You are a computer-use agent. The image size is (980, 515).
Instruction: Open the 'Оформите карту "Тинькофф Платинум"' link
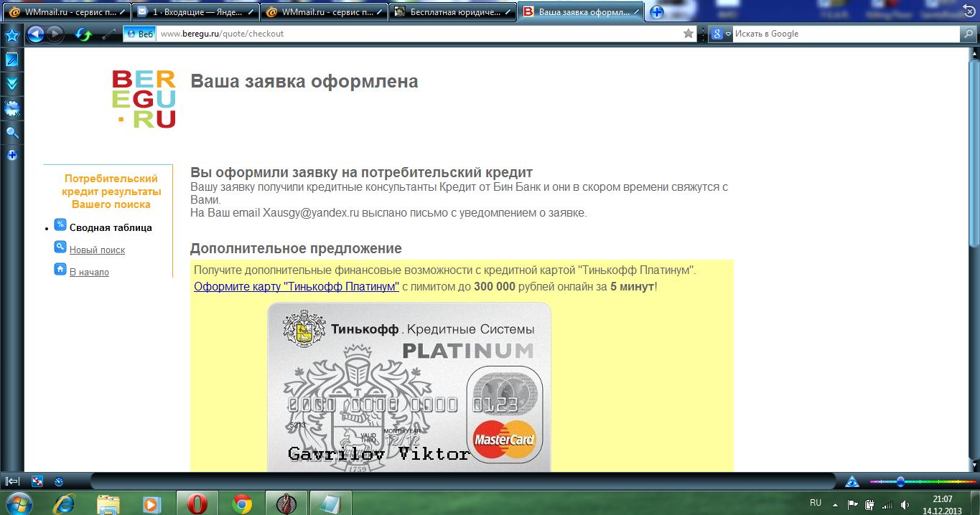point(297,286)
